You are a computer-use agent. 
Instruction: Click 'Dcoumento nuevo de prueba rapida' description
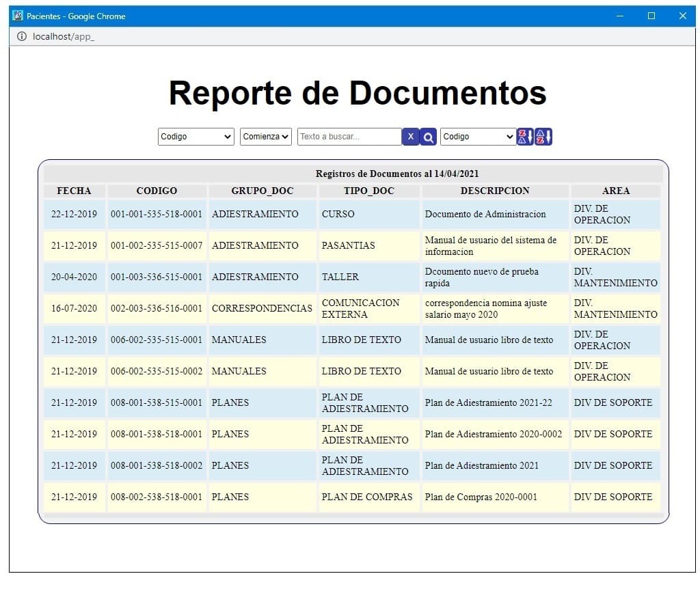482,277
